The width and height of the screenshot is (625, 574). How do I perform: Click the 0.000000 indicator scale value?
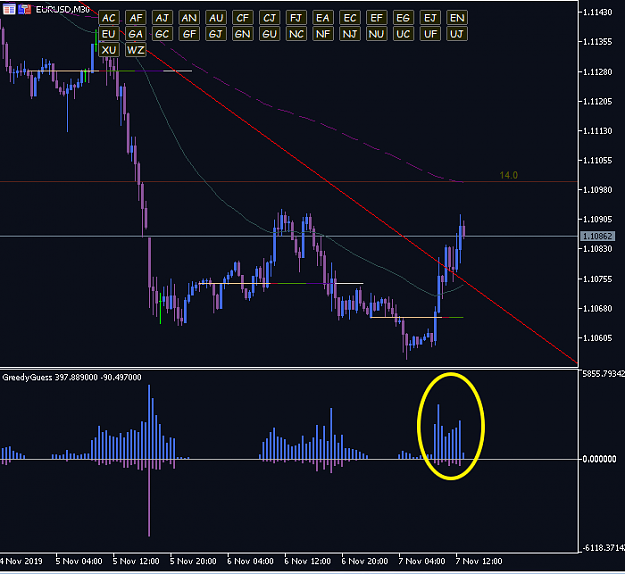[599, 459]
